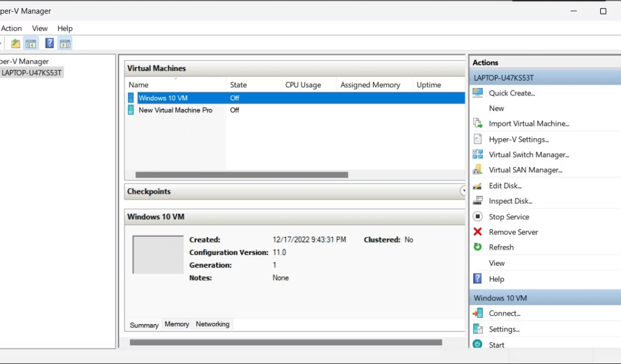Open the Action menu
Screen dimensions: 621x364
[x=11, y=28]
